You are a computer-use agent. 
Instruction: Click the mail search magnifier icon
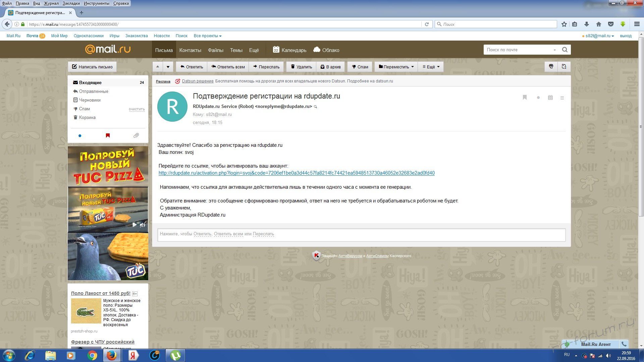click(565, 50)
